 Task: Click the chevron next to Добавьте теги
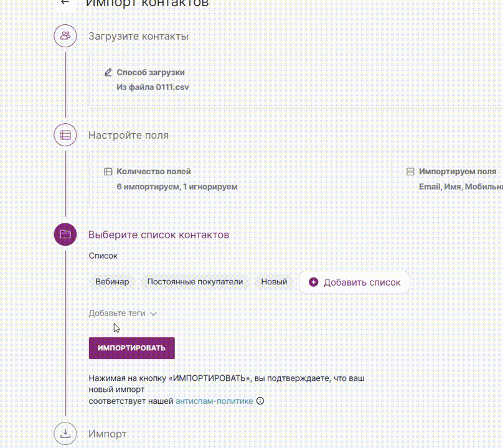pos(154,314)
